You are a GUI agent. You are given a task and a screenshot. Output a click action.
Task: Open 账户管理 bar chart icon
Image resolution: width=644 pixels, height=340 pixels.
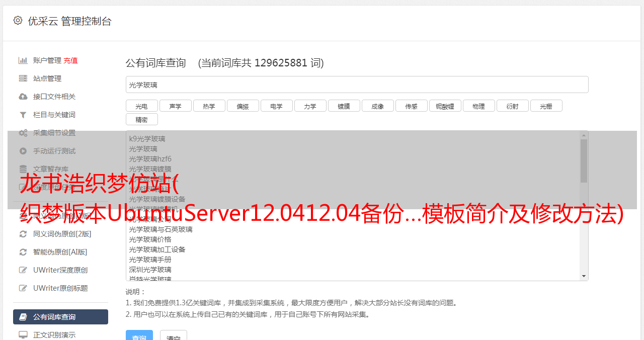pos(23,60)
